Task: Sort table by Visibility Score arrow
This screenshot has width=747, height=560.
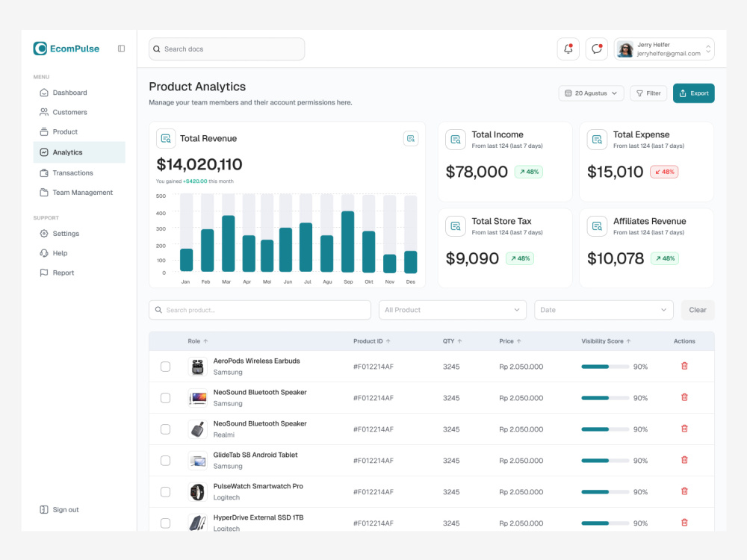Action: (x=628, y=341)
